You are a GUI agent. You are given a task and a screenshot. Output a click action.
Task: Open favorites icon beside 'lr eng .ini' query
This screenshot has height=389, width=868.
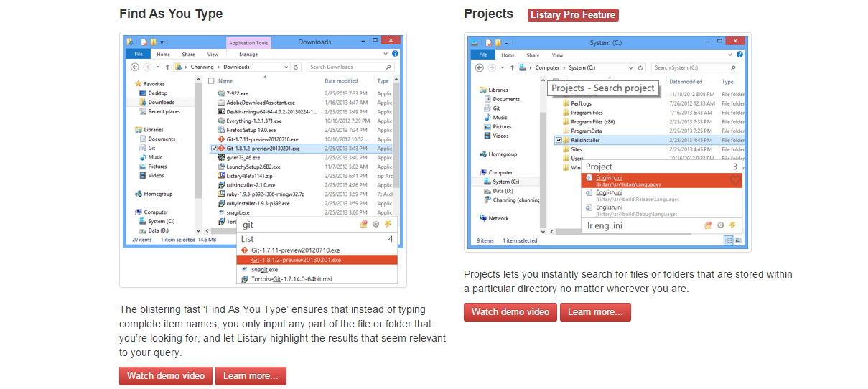pos(709,225)
